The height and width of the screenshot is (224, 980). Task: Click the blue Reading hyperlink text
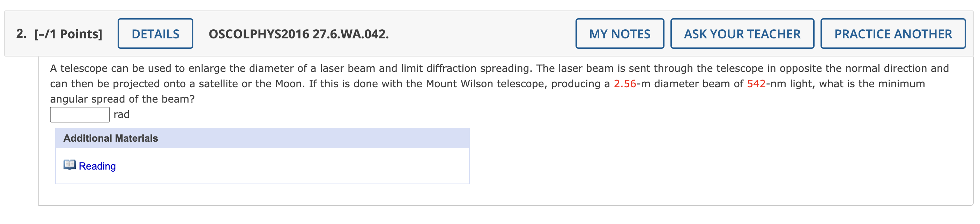pyautogui.click(x=97, y=166)
